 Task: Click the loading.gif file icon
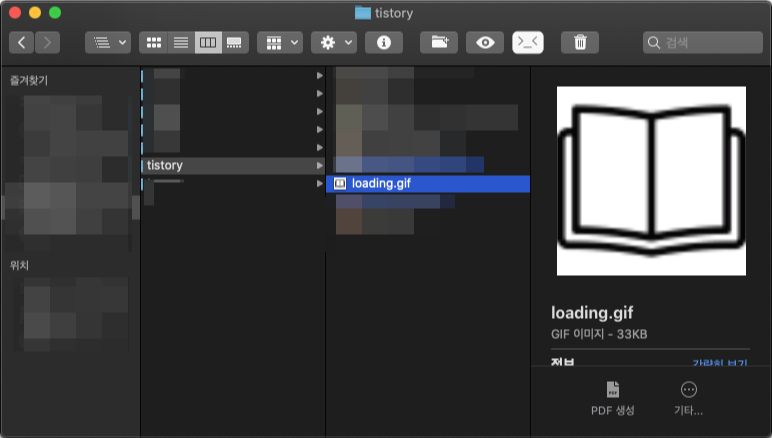pos(340,184)
